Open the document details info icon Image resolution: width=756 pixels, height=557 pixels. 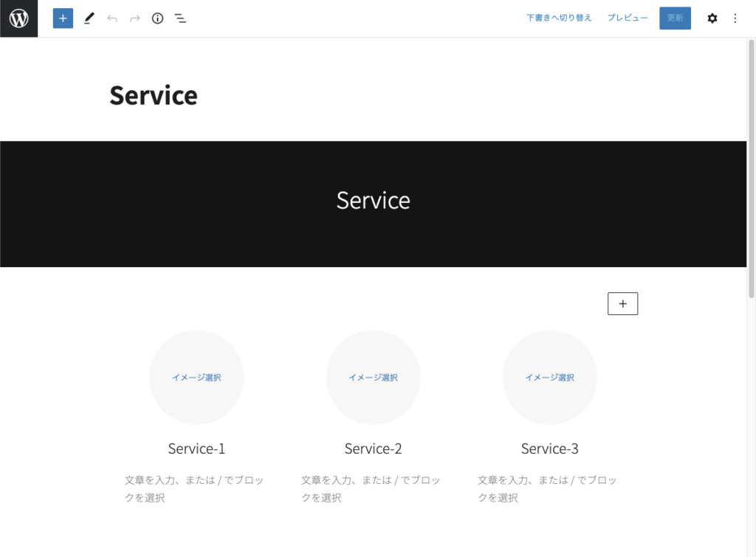click(157, 18)
